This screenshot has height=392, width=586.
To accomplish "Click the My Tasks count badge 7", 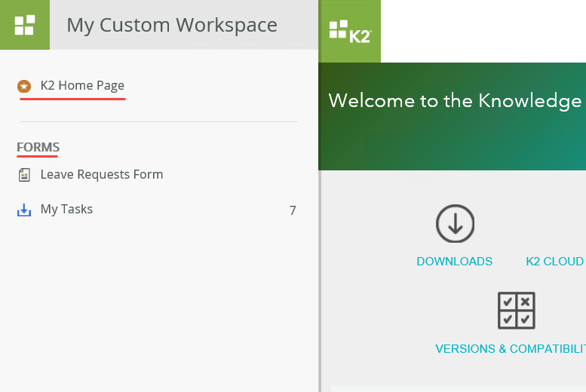I will tap(293, 210).
